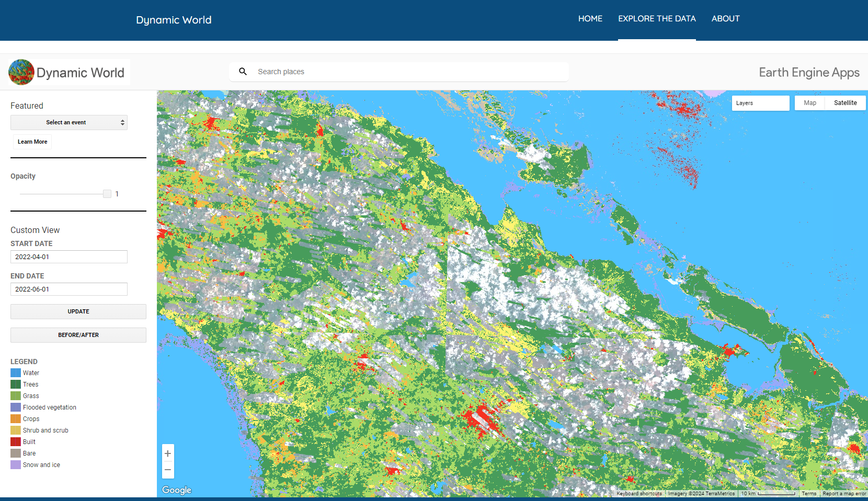Click the Opacity slider handle

(x=107, y=194)
